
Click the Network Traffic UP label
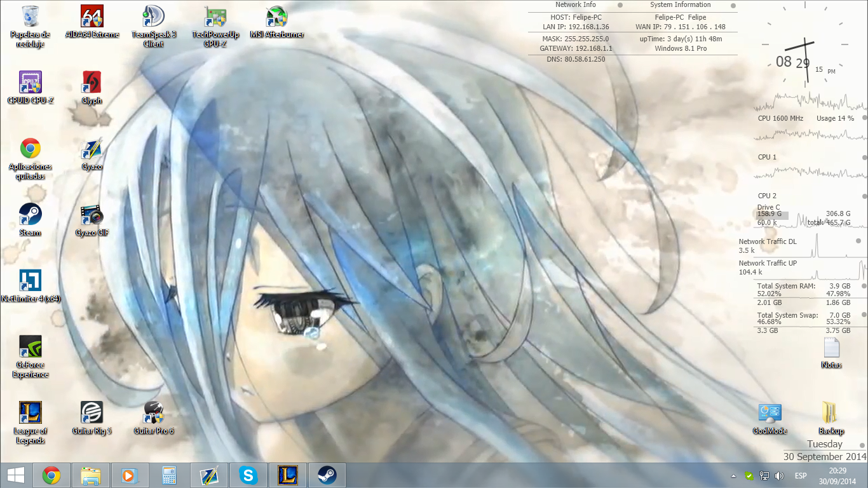tap(768, 264)
